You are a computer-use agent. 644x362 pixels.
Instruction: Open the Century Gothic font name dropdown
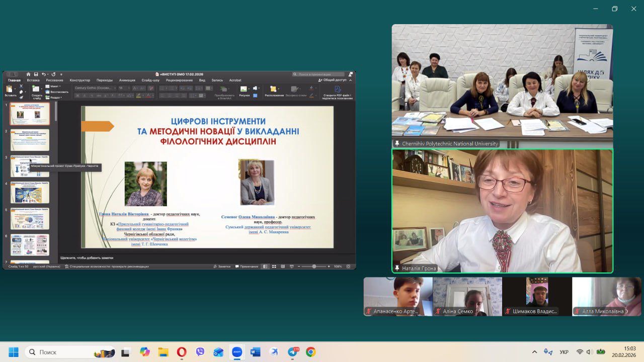[x=94, y=88]
